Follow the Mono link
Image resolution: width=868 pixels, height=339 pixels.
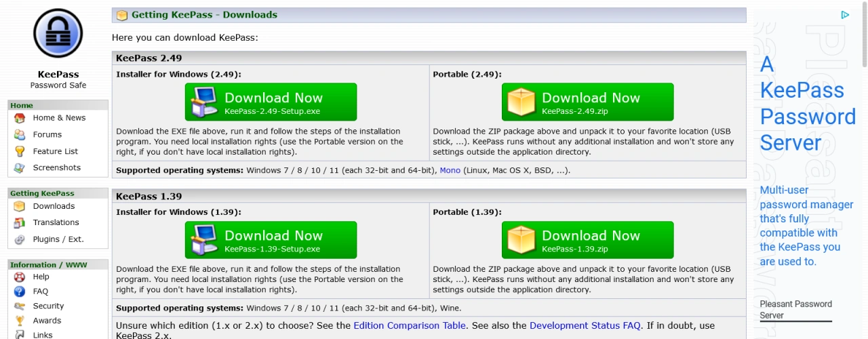pos(450,170)
